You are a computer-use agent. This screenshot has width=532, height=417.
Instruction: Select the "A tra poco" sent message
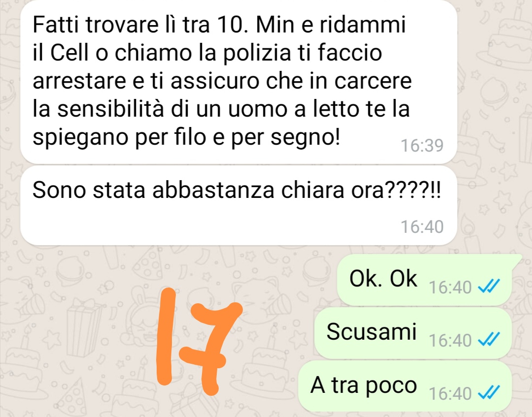tap(405, 386)
